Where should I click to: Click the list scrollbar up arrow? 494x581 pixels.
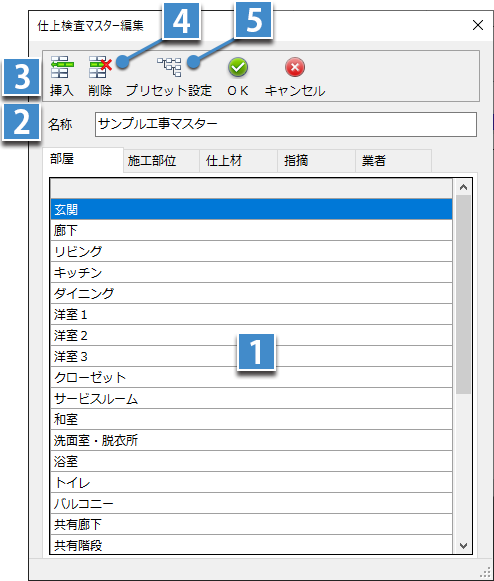tap(463, 187)
